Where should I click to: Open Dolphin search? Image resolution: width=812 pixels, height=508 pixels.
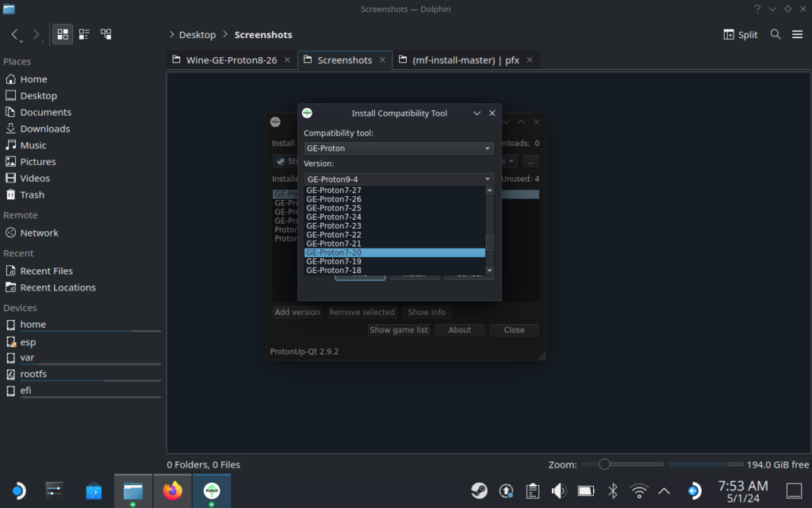[x=776, y=35]
